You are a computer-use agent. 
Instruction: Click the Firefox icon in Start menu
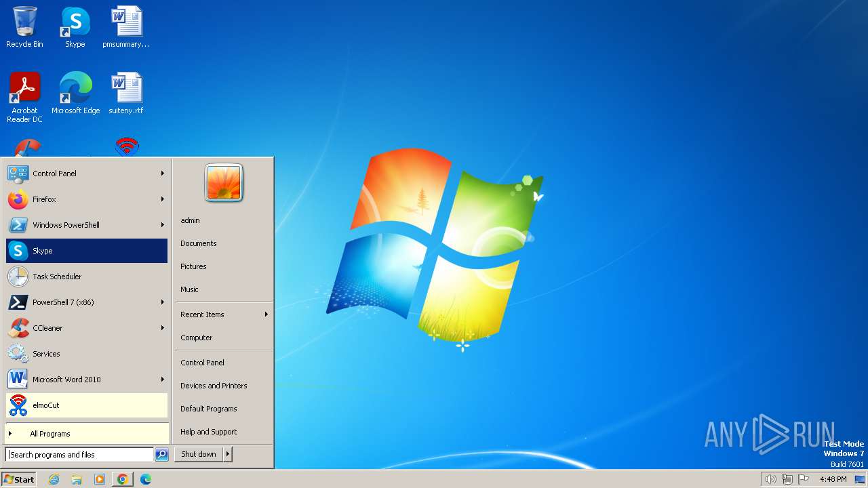pyautogui.click(x=18, y=199)
